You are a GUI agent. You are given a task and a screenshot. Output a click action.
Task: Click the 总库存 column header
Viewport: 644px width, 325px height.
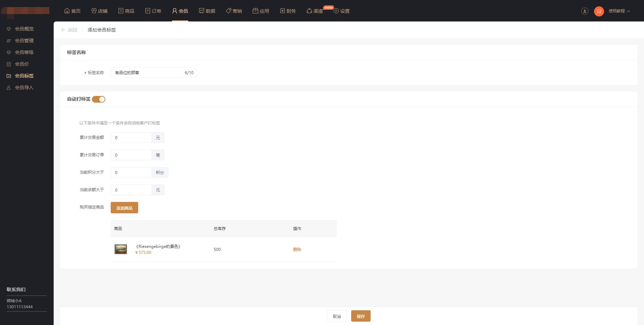point(220,228)
